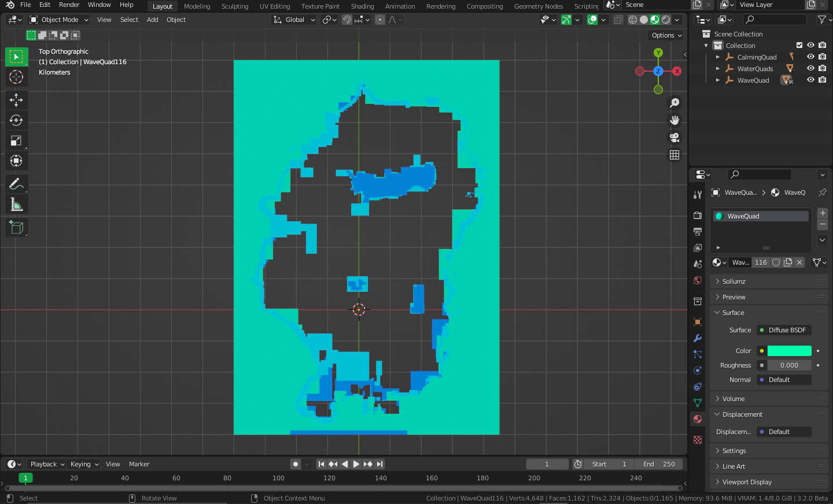The width and height of the screenshot is (833, 504).
Task: Open the World properties tab
Action: [x=698, y=280]
